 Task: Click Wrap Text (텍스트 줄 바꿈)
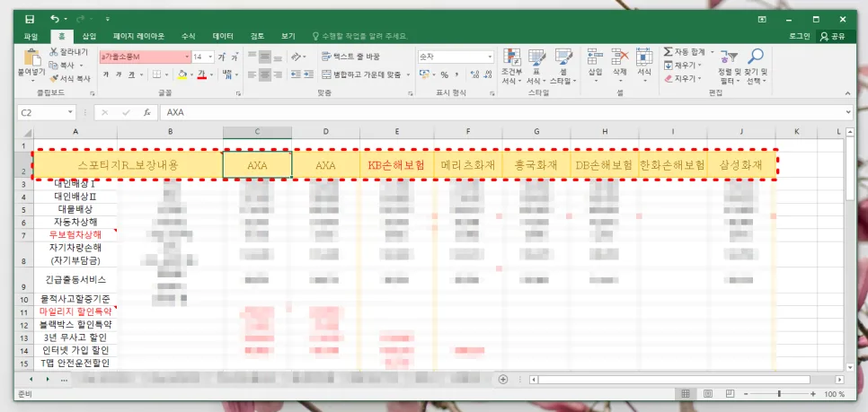tap(351, 57)
